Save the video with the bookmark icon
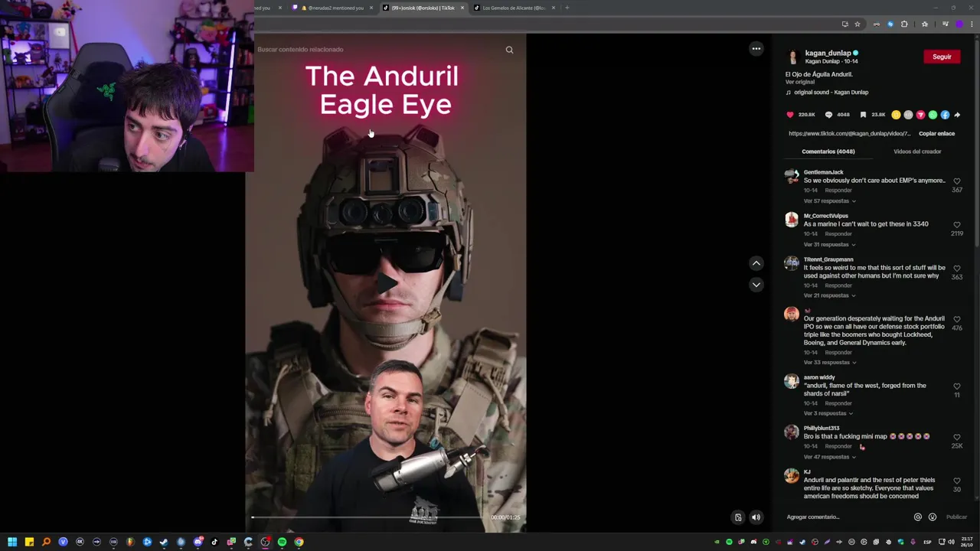This screenshot has height=551, width=980. pyautogui.click(x=863, y=115)
